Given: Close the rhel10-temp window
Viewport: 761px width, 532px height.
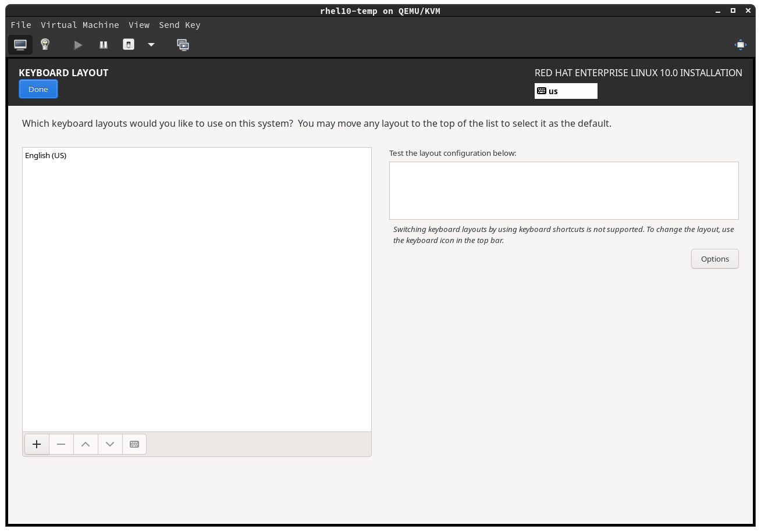Looking at the screenshot, I should tap(748, 10).
